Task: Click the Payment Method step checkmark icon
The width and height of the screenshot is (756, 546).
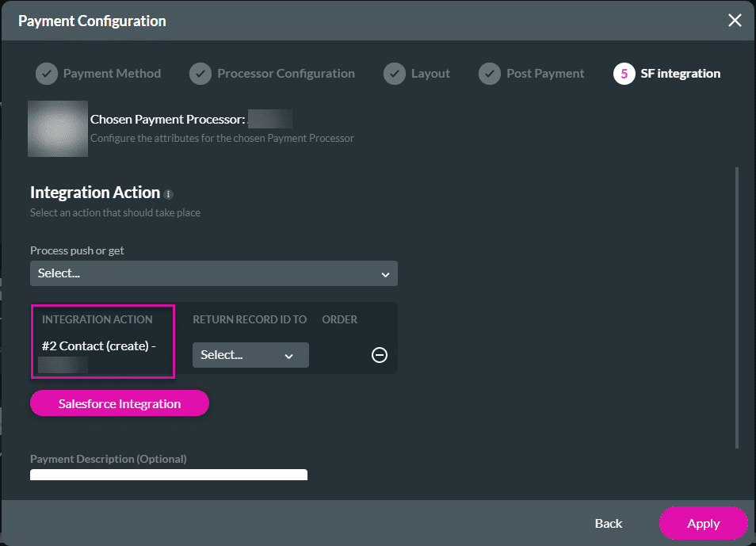Action: click(x=47, y=74)
